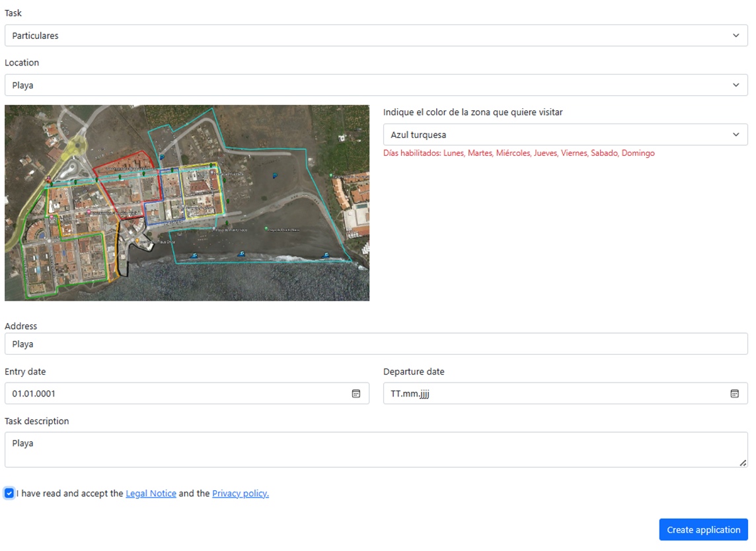Uncheck the Legal Notice acceptance checkbox
The height and width of the screenshot is (551, 756).
[9, 494]
